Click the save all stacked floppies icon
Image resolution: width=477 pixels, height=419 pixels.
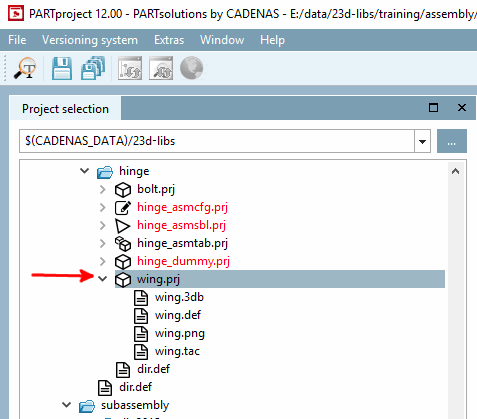point(93,68)
